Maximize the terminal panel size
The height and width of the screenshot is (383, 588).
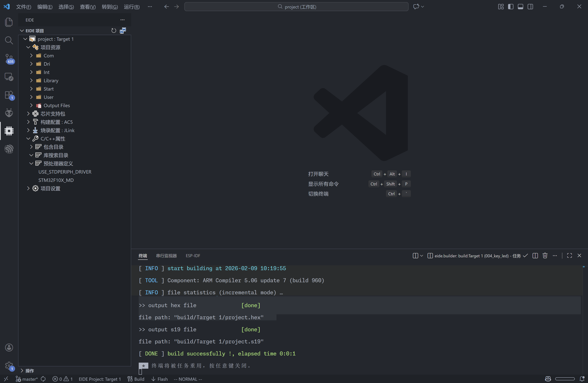tap(570, 256)
